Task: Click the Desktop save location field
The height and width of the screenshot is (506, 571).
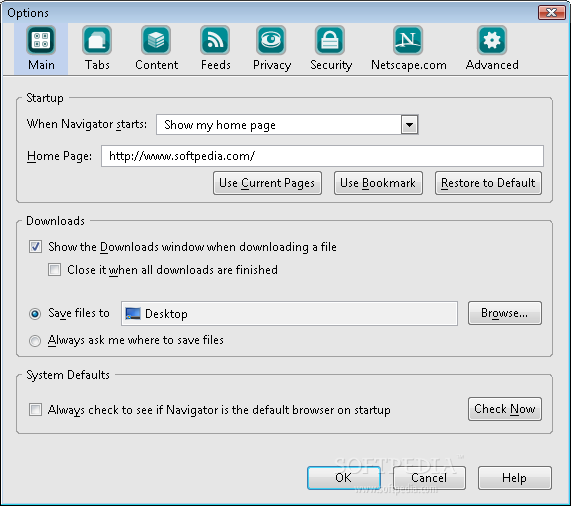Action: click(289, 313)
